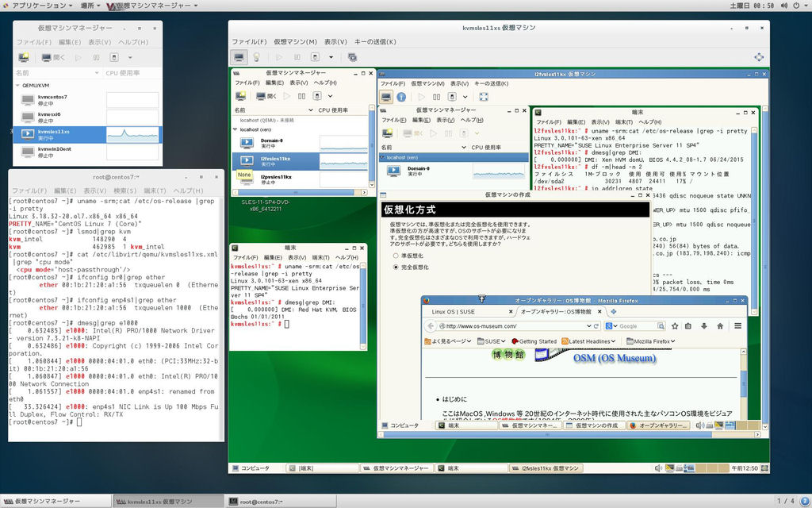Select the kvmesxi6 virtual machine
Screen dimensions: 812x508
tap(87, 117)
